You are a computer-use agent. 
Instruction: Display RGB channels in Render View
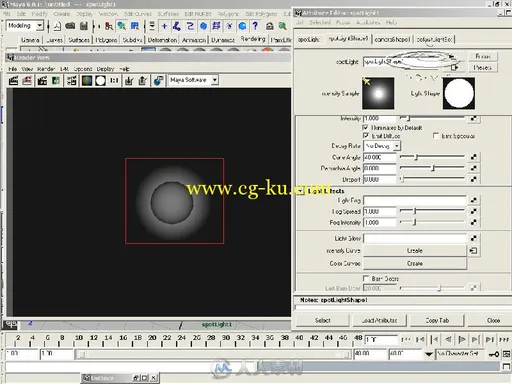87,80
